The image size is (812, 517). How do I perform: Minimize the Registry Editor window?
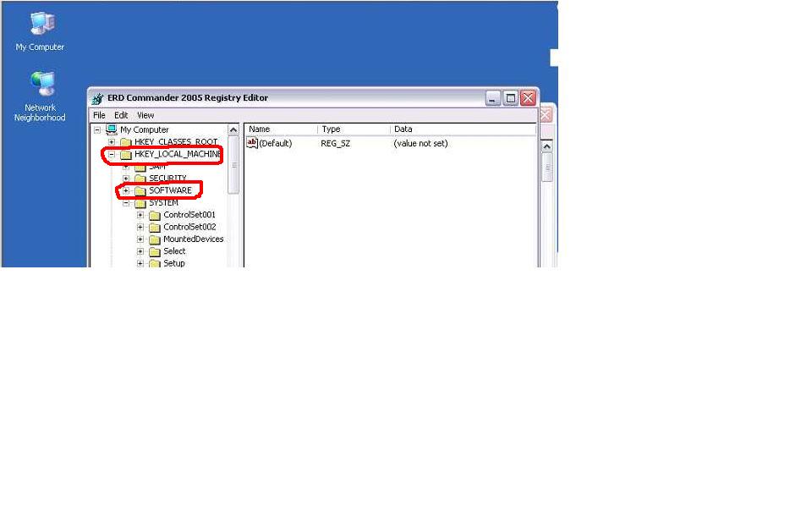point(493,98)
